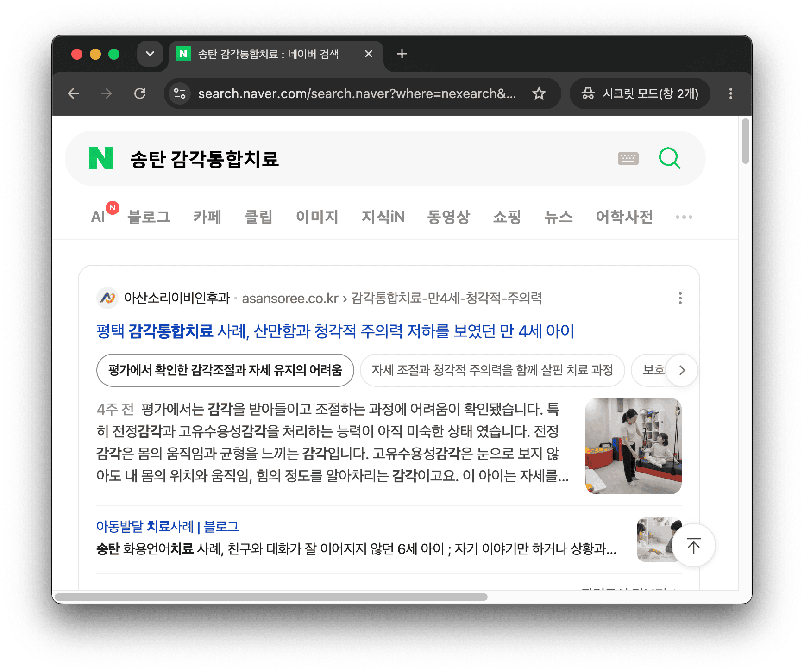
Task: Click the therapy room thumbnail image
Action: pyautogui.click(x=633, y=446)
